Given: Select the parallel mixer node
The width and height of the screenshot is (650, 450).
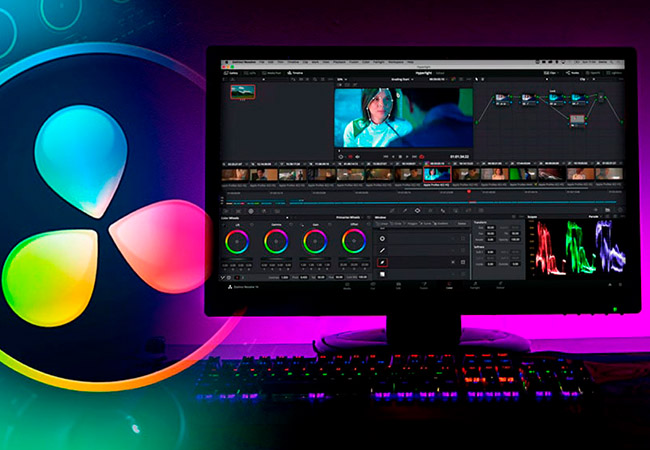Looking at the screenshot, I should [x=601, y=98].
